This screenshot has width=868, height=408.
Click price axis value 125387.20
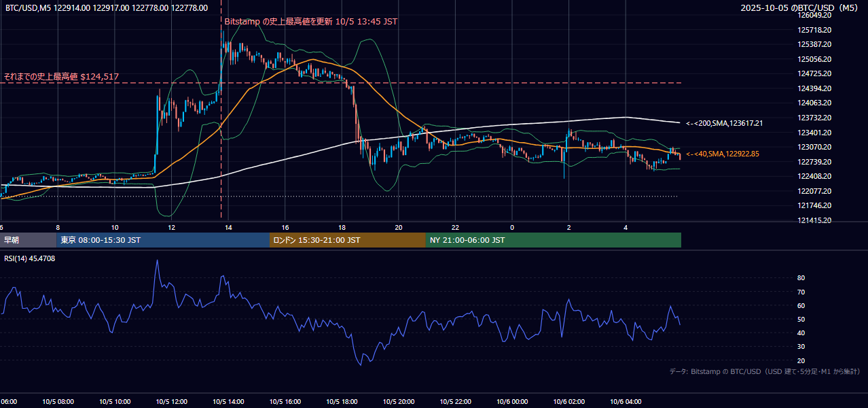click(816, 44)
